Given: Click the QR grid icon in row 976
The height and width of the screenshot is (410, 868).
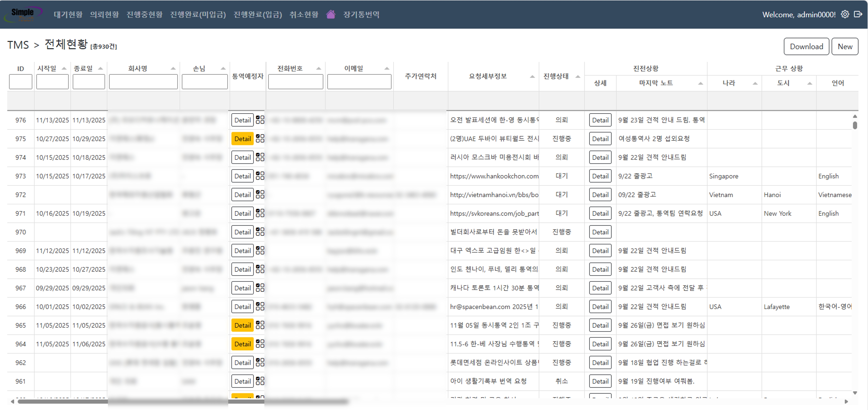Looking at the screenshot, I should 260,120.
